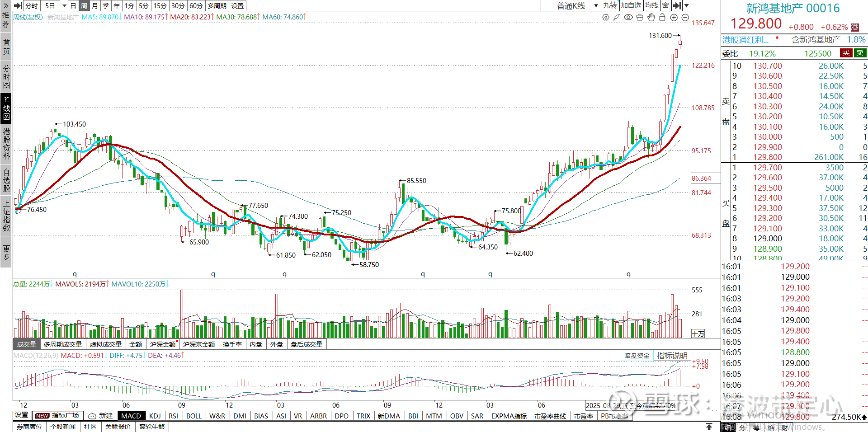
Task: Click the left jump-to-end arrow icon
Action: [x=18, y=5]
